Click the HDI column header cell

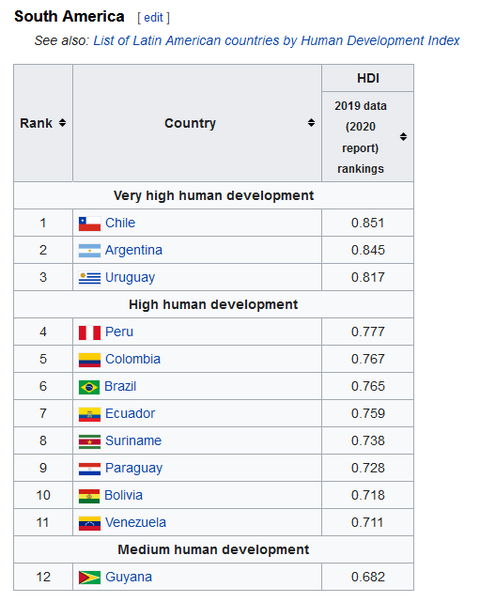click(367, 78)
